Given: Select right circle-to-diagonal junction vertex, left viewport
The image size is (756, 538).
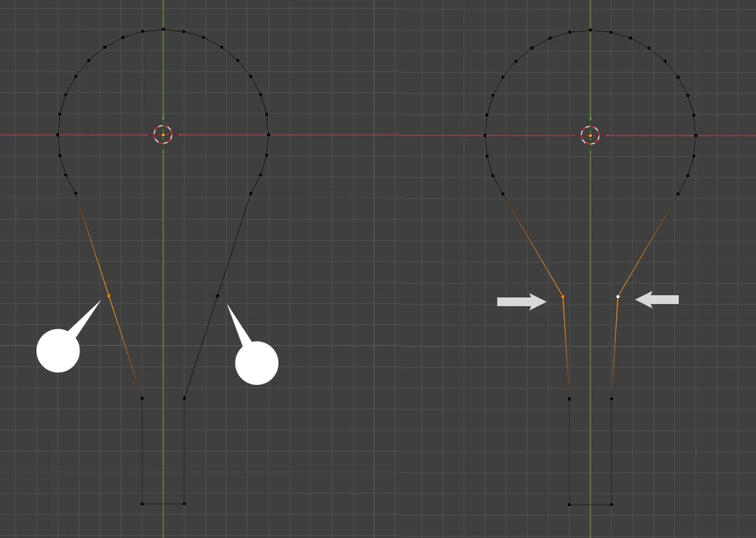Looking at the screenshot, I should coord(250,193).
